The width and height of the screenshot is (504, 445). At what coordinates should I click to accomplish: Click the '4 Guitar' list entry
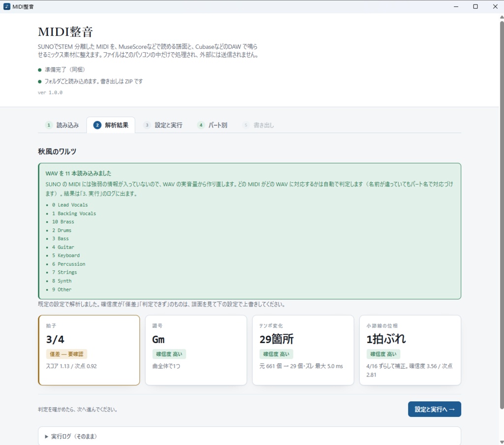coord(63,247)
